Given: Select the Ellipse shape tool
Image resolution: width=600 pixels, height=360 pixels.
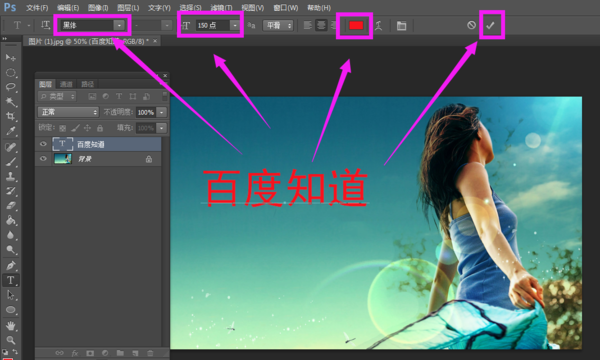Looking at the screenshot, I should tap(10, 310).
